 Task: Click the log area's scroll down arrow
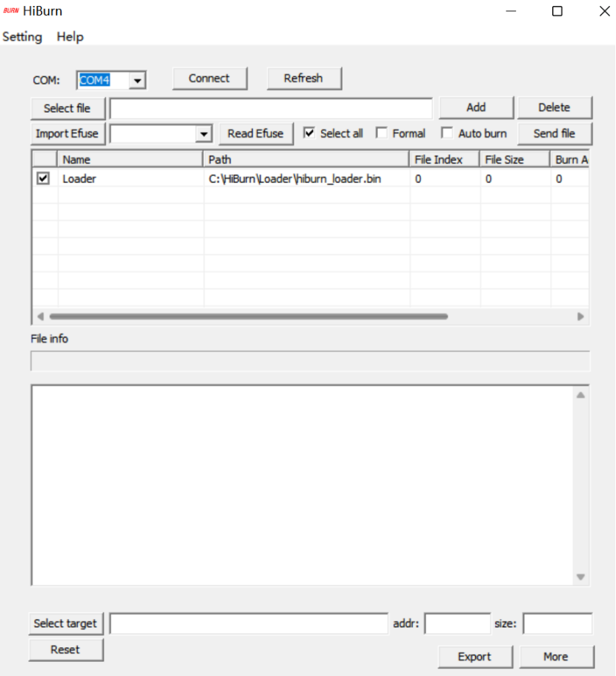580,577
